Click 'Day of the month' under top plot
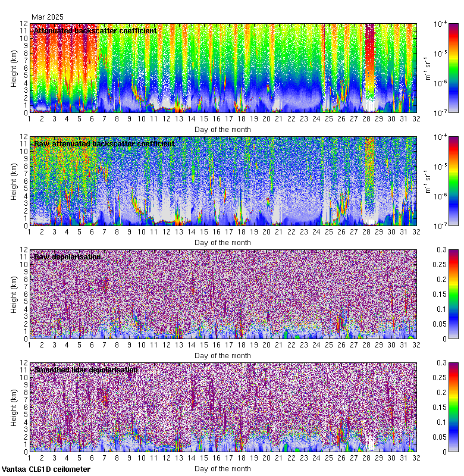 (x=222, y=129)
